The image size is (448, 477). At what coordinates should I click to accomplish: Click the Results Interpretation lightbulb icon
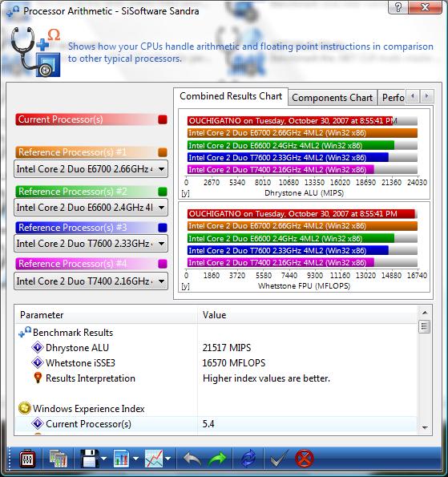click(38, 378)
